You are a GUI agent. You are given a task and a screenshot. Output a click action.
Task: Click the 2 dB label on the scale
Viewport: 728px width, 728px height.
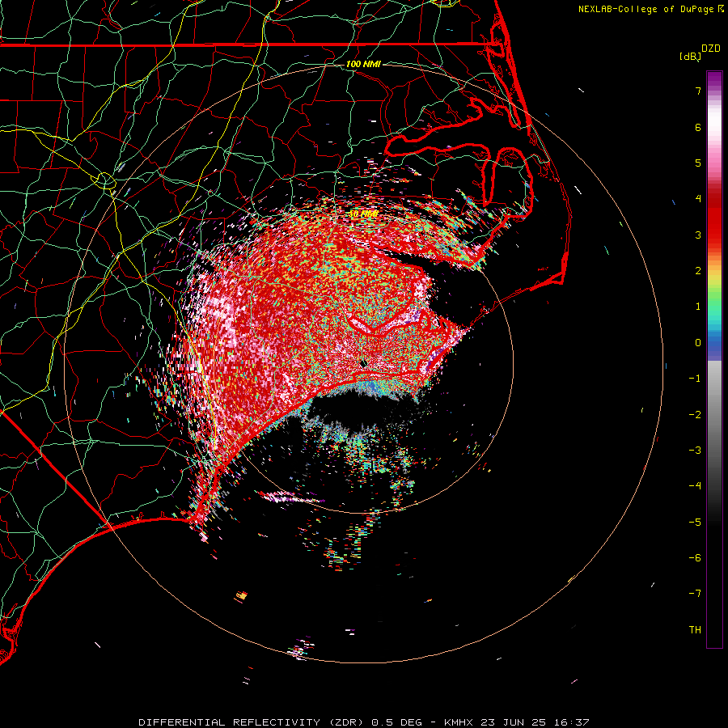point(698,271)
